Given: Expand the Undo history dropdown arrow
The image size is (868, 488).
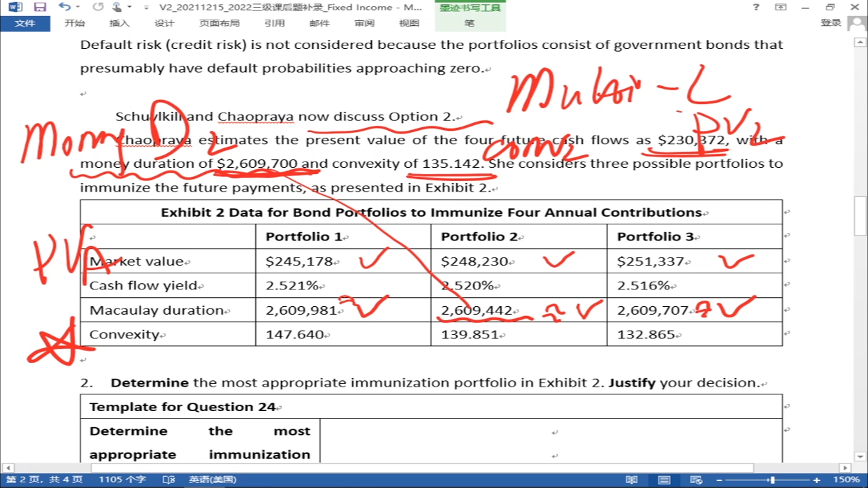Looking at the screenshot, I should pos(77,7).
